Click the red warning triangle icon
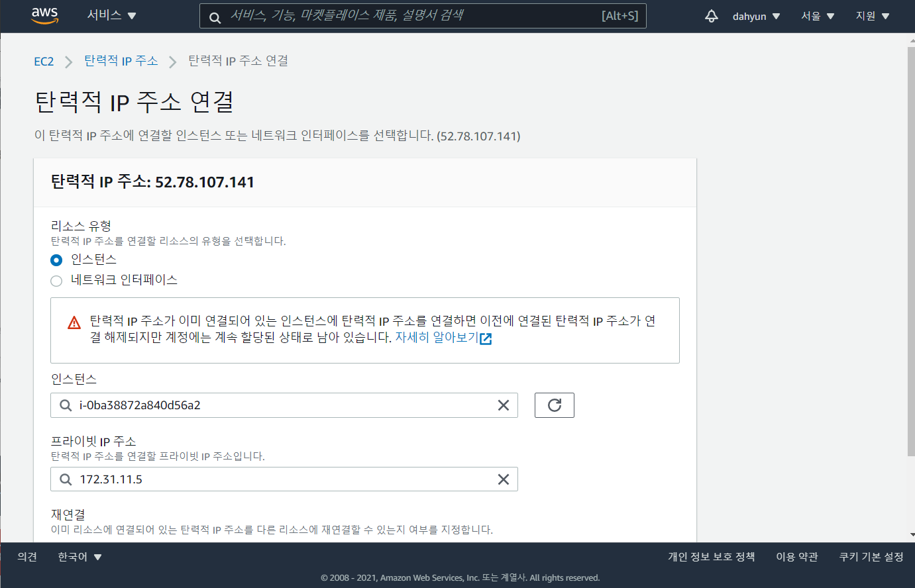This screenshot has width=915, height=588. (x=74, y=322)
